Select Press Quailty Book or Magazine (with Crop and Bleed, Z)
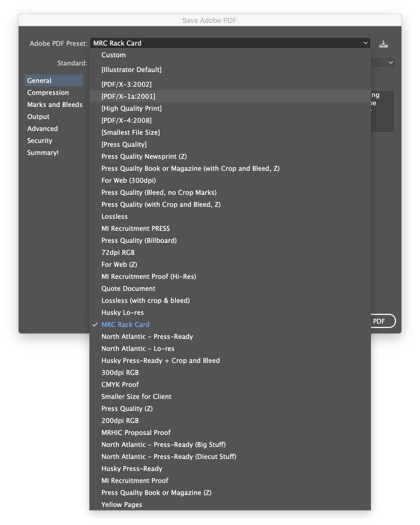 [x=230, y=168]
